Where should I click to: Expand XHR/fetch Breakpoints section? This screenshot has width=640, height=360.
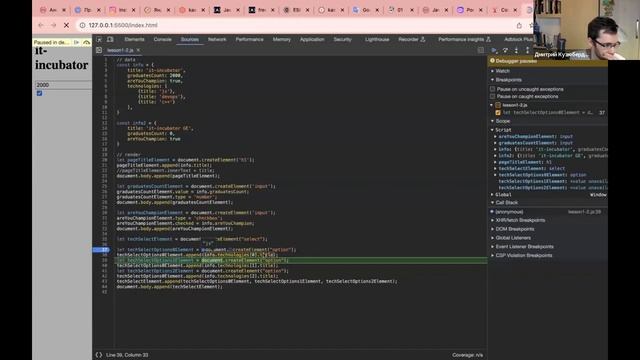520,220
